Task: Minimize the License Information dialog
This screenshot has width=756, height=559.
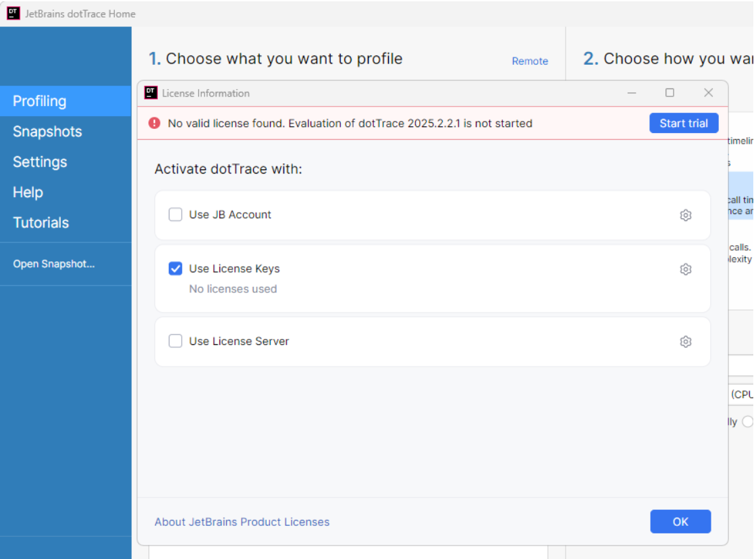Action: click(x=632, y=93)
